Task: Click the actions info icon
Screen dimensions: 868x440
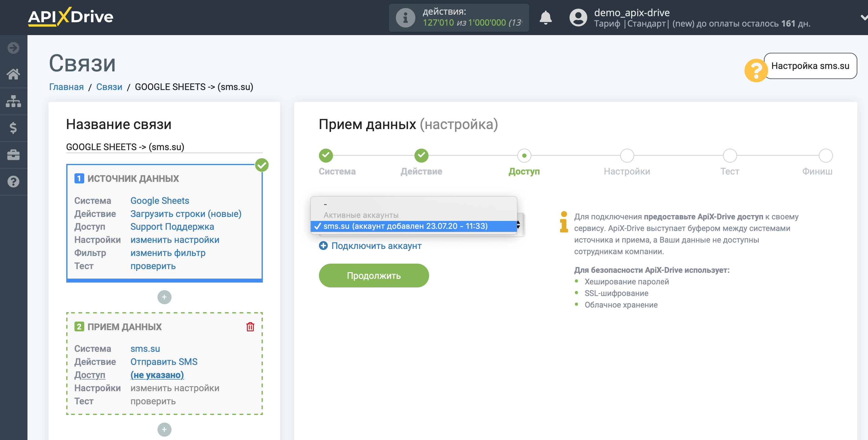Action: click(405, 17)
